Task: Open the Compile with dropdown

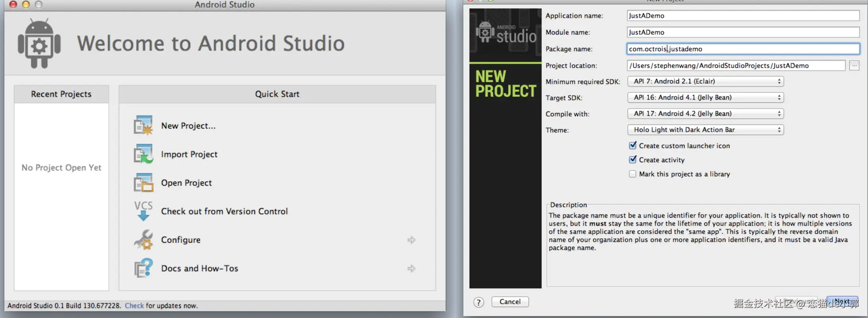Action: [705, 114]
